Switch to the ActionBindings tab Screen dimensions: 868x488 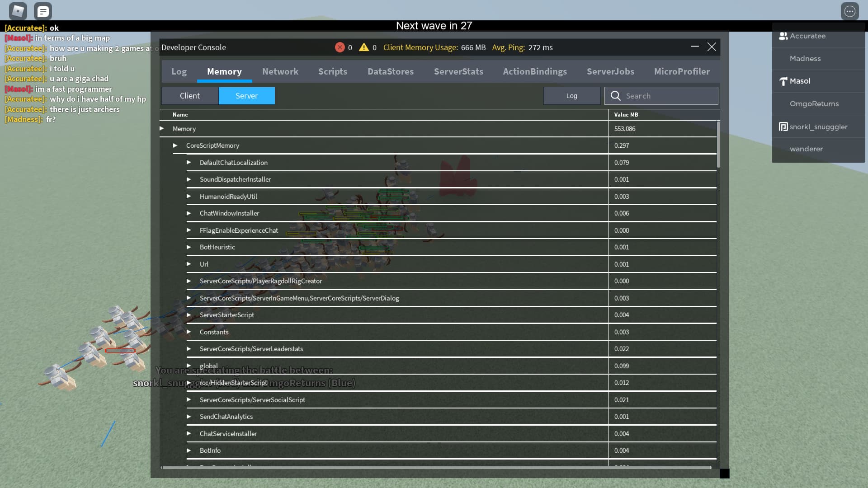pyautogui.click(x=535, y=71)
